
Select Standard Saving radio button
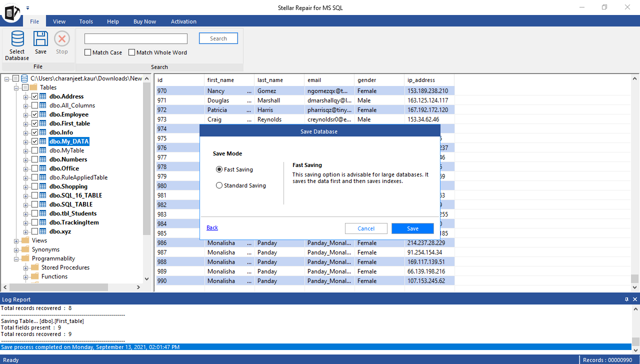pyautogui.click(x=219, y=185)
